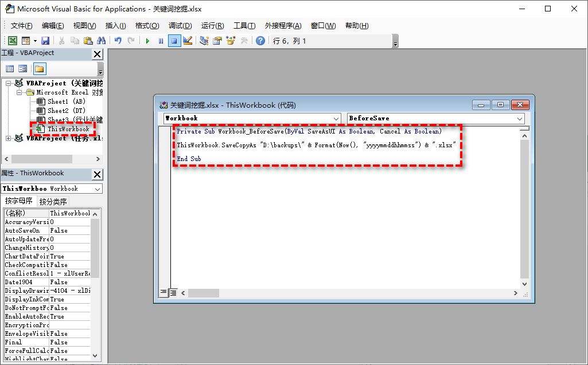Close the 工程 - VBAProject panel
Screen dimensions: 588x365
click(97, 54)
